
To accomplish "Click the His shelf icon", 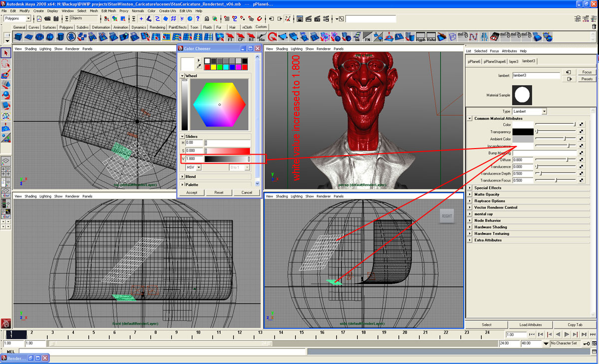I will coord(262,37).
